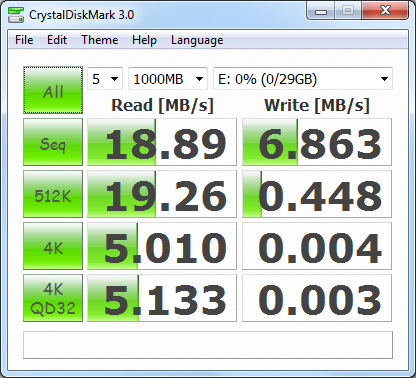Open the Help menu
This screenshot has width=416, height=378.
(x=144, y=40)
